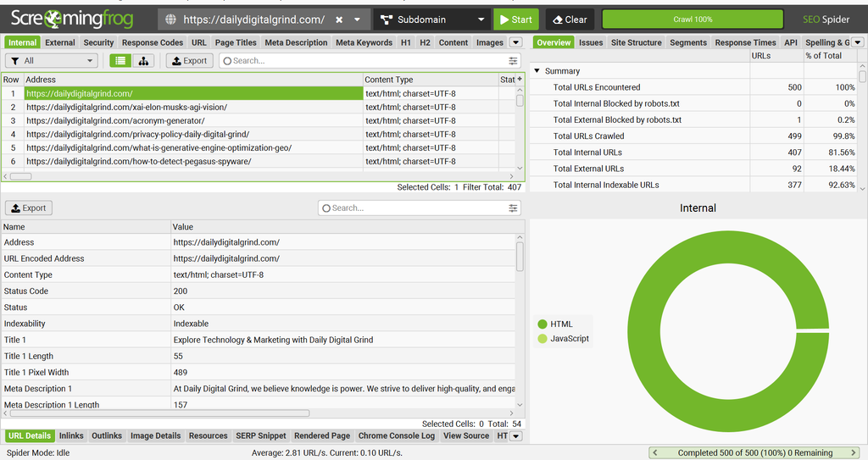Open the URL Details bottom tab
The image size is (868, 460).
click(x=30, y=436)
